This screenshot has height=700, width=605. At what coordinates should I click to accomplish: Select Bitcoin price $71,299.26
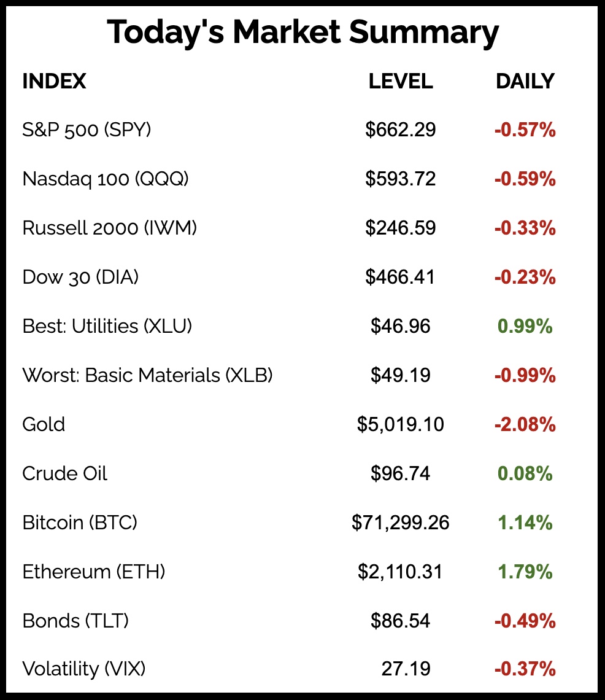pos(401,523)
